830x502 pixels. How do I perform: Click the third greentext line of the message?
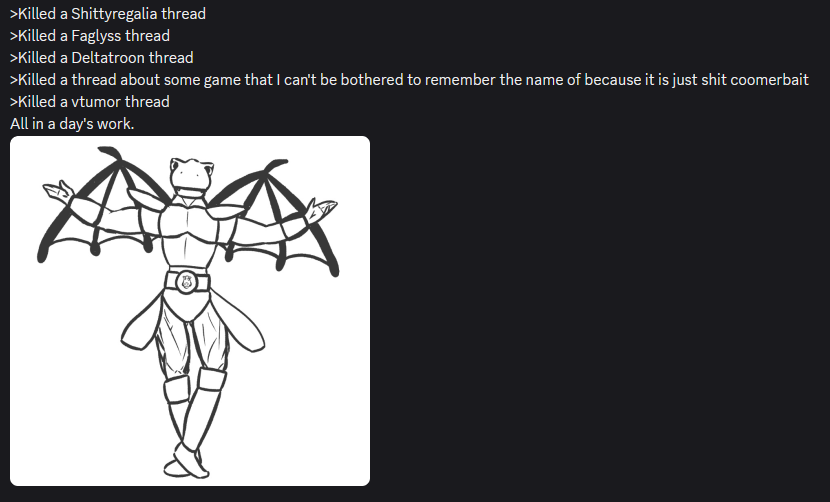click(x=102, y=58)
